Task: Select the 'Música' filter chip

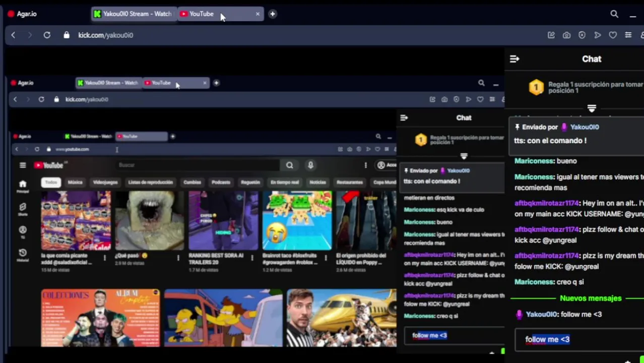Action: click(75, 182)
